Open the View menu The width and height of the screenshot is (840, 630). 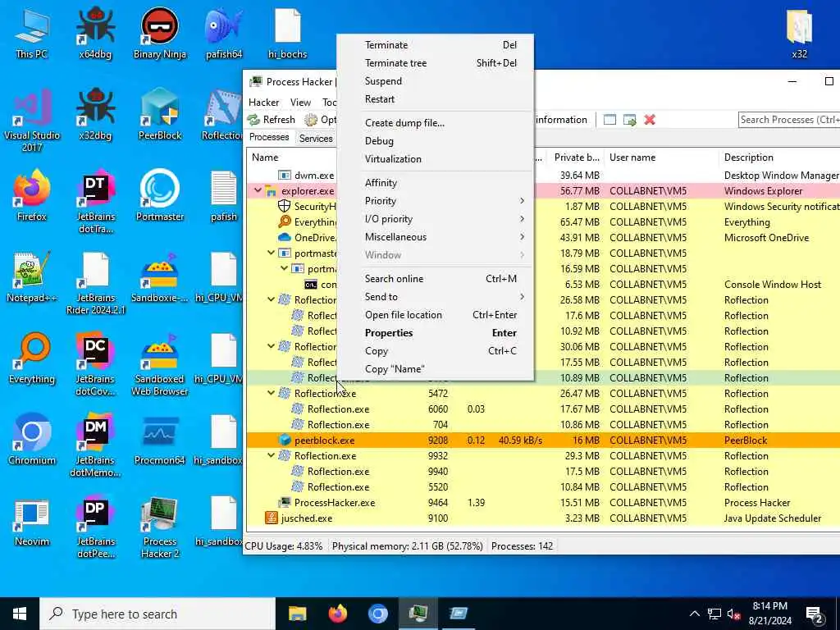(x=300, y=102)
